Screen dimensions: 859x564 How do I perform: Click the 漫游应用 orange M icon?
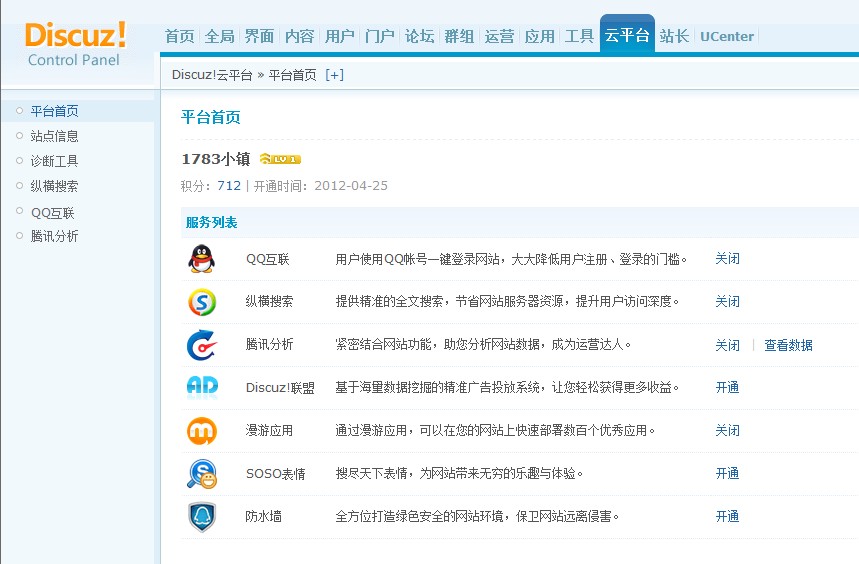202,431
